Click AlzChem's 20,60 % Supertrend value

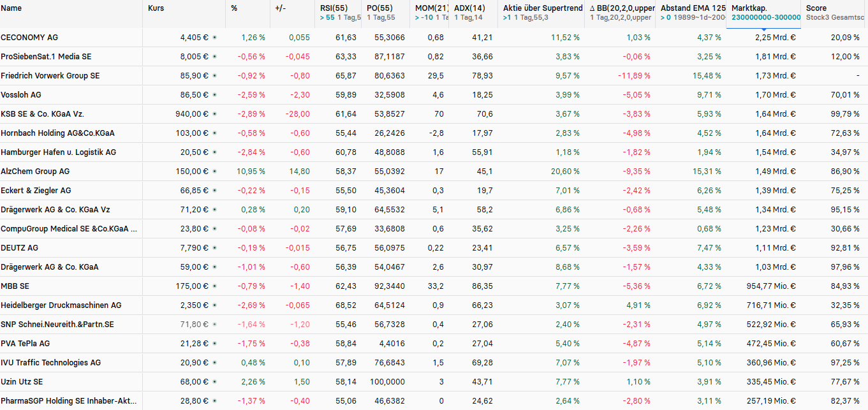(566, 172)
